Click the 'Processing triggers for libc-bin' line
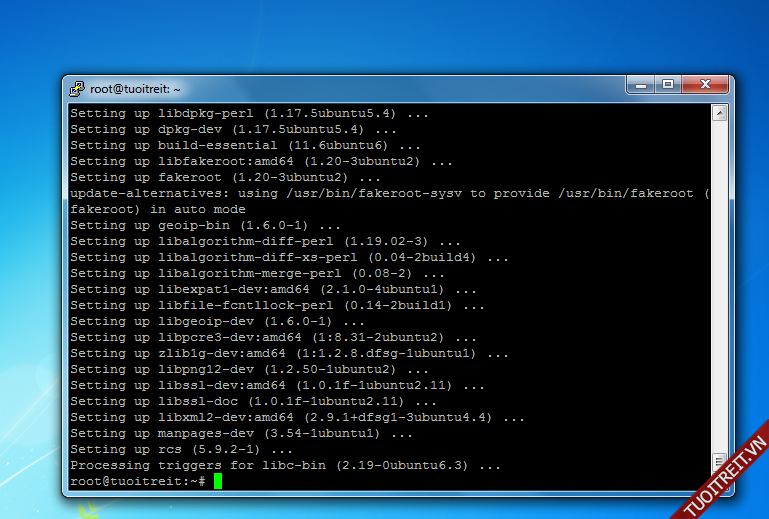Image resolution: width=769 pixels, height=519 pixels. click(285, 465)
